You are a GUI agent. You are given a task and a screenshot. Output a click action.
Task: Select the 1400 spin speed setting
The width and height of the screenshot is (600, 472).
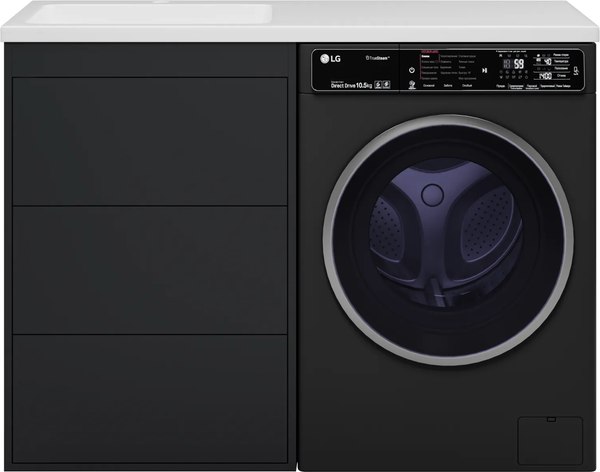click(546, 76)
